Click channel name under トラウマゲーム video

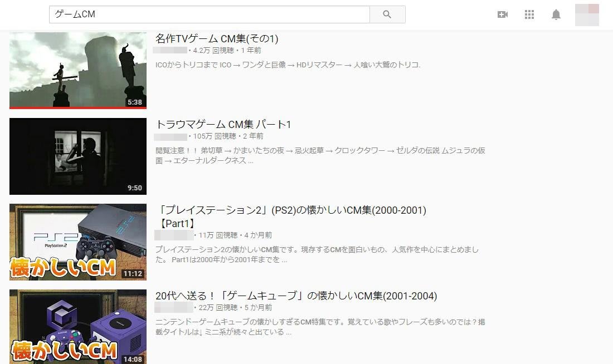point(171,136)
